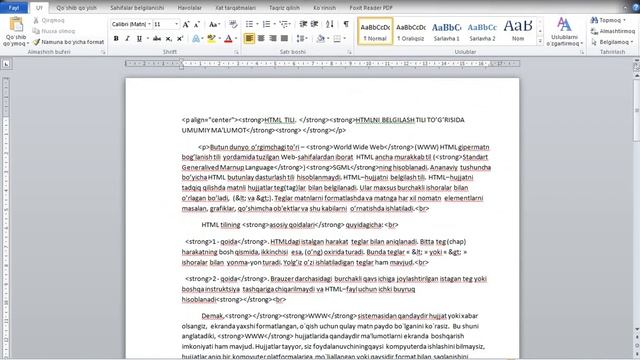Image resolution: width=640 pixels, height=360 pixels.
Task: Open the font color dropdown arrow
Action: click(x=236, y=38)
